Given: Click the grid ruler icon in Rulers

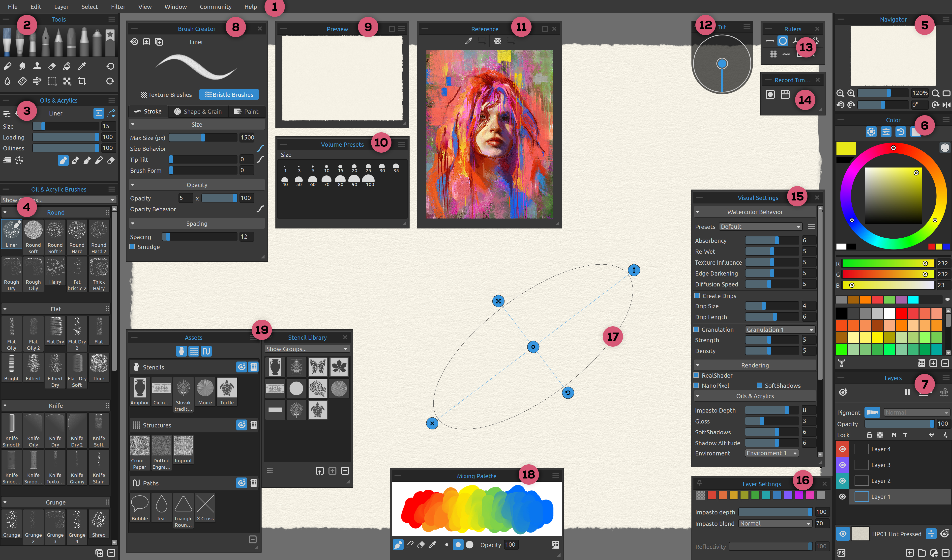Looking at the screenshot, I should [773, 54].
